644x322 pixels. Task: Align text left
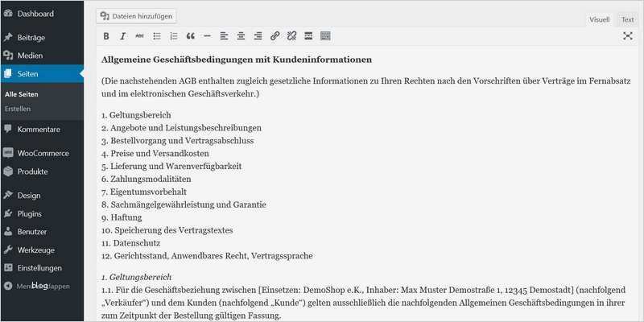(x=225, y=36)
